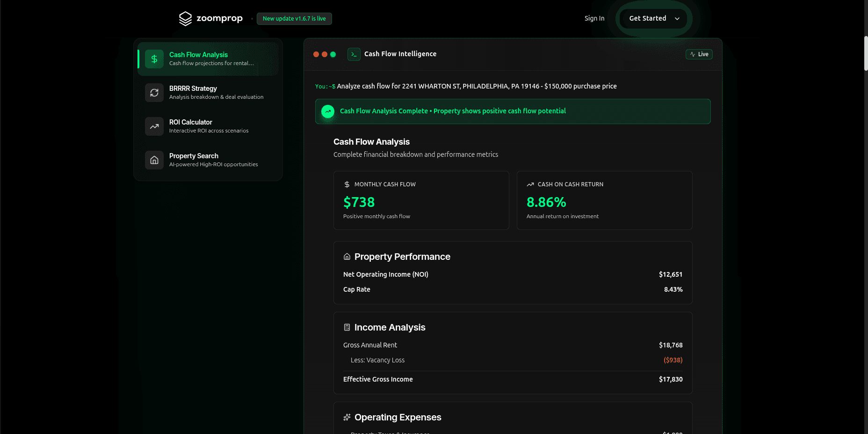Click the Property Performance heading
The width and height of the screenshot is (868, 434).
pyautogui.click(x=402, y=257)
